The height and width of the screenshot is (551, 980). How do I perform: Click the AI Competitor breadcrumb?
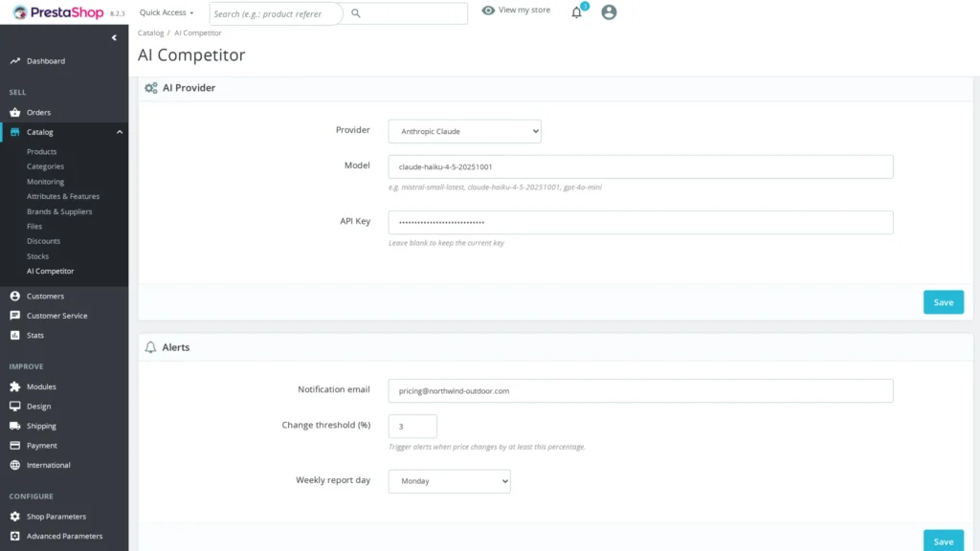click(197, 33)
